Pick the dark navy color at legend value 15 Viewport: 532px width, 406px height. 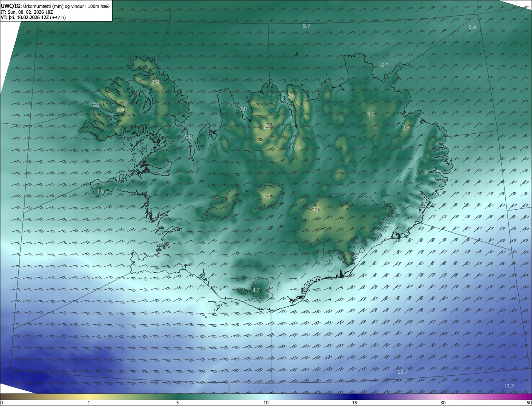coord(355,396)
